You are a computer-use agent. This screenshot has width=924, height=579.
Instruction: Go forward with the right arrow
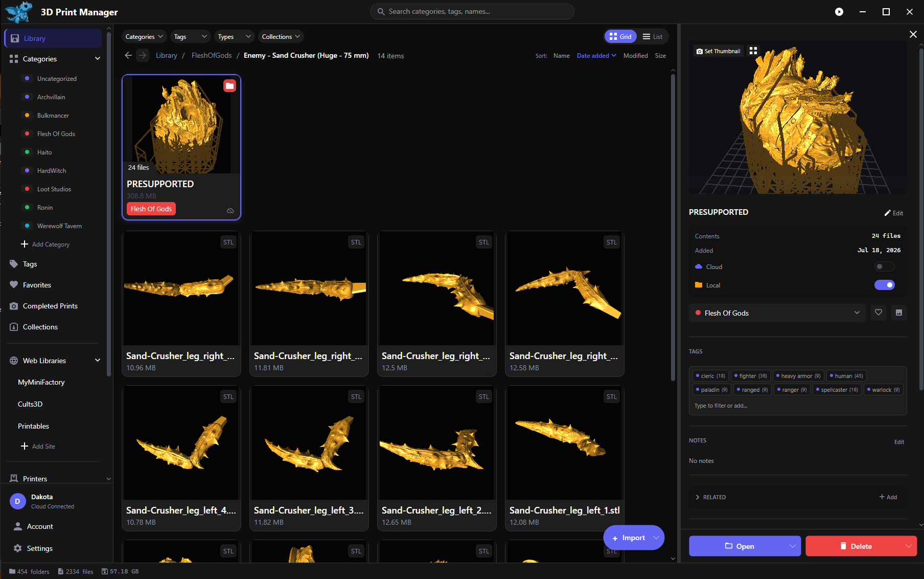pyautogui.click(x=143, y=55)
